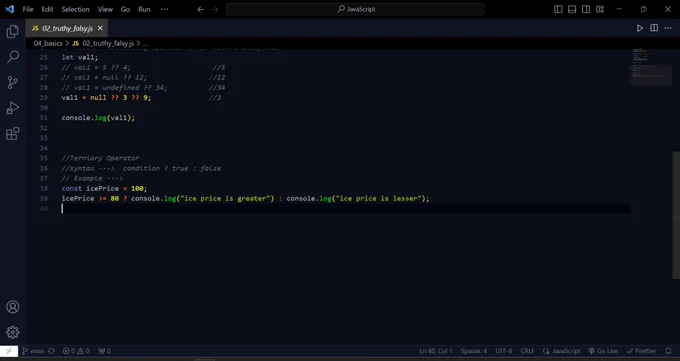This screenshot has height=361, width=680.
Task: Change indentation from Spaces: 4
Action: pos(474,351)
